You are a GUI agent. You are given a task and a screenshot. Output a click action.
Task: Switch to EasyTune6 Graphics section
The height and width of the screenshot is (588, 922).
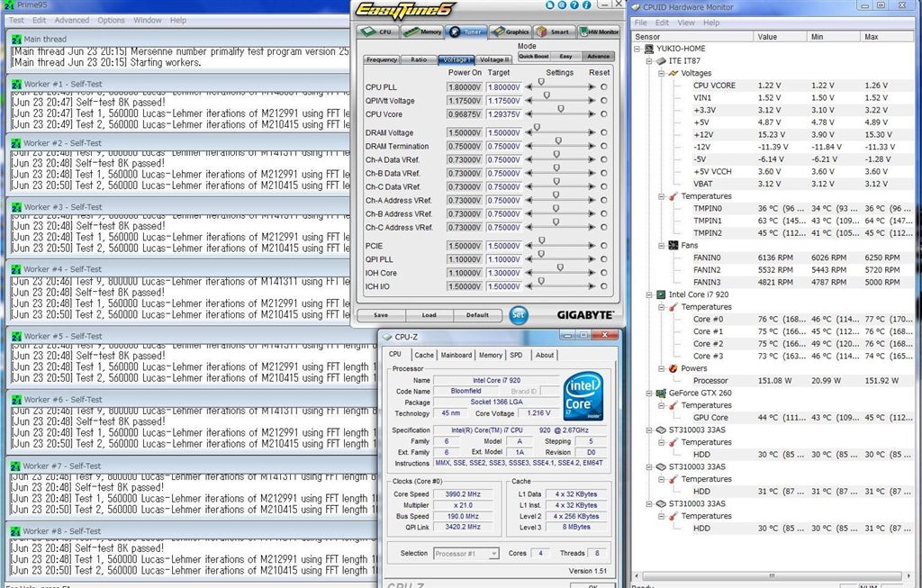[511, 32]
